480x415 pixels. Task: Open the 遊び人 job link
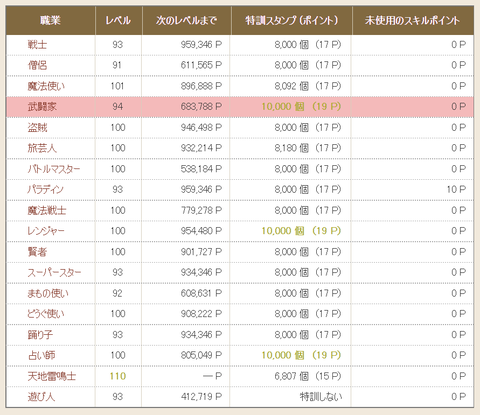point(41,397)
